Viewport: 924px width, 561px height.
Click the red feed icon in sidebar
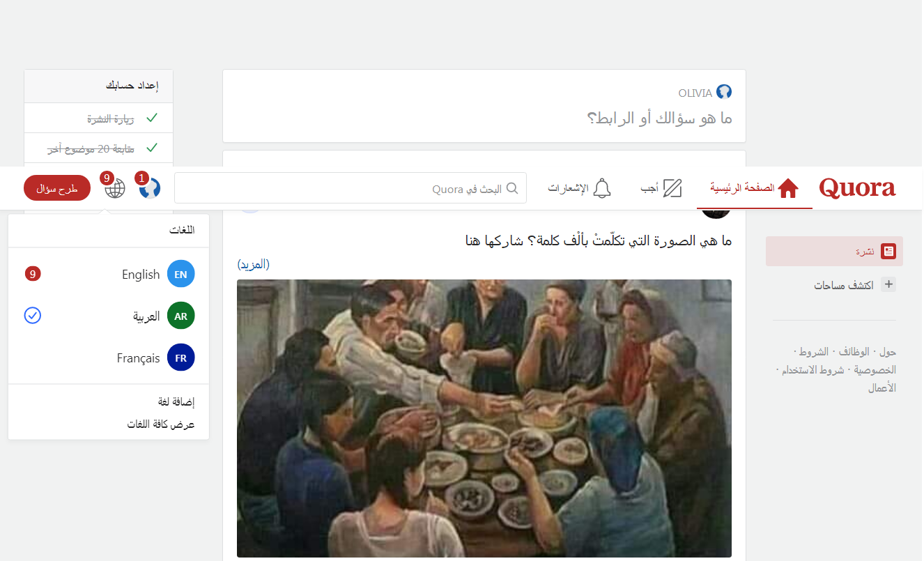coord(888,252)
